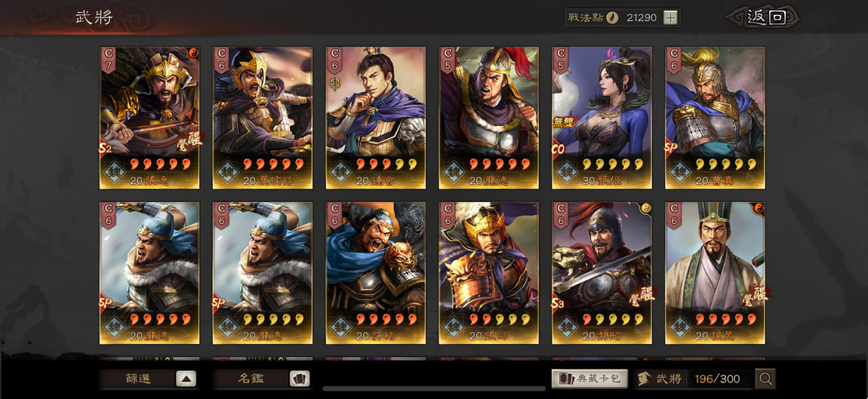Open the 典藏卡包 card pack button
Screen dimensions: 868x399
589,379
